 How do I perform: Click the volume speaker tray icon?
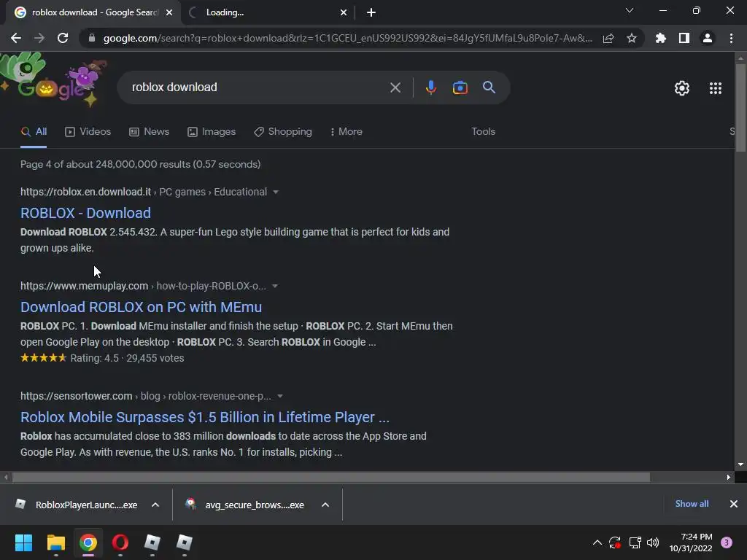point(653,542)
